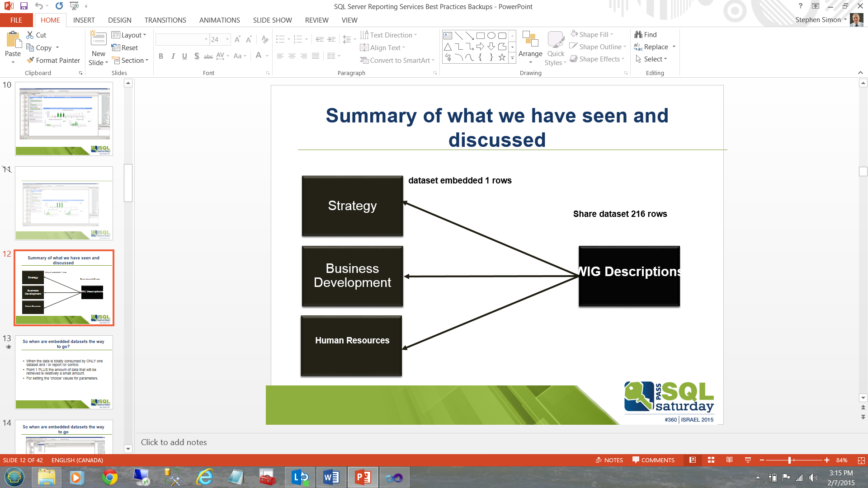The width and height of the screenshot is (868, 488).
Task: Open the FILE menu
Action: [x=16, y=20]
